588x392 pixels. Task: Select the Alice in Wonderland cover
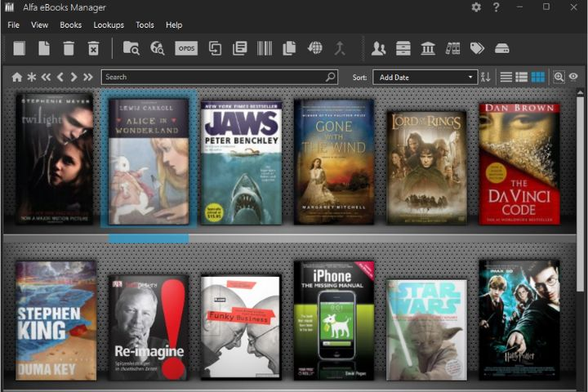coord(149,162)
